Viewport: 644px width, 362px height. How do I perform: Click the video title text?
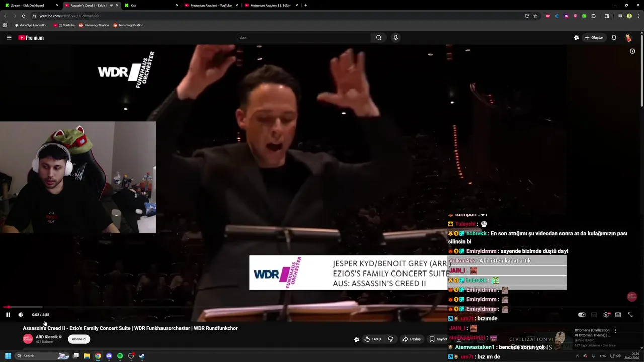click(130, 328)
